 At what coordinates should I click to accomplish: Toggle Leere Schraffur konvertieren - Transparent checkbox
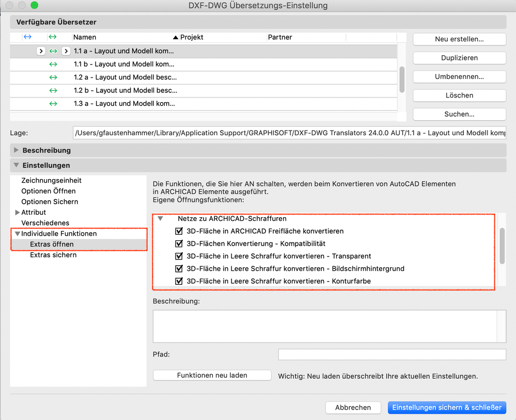179,256
